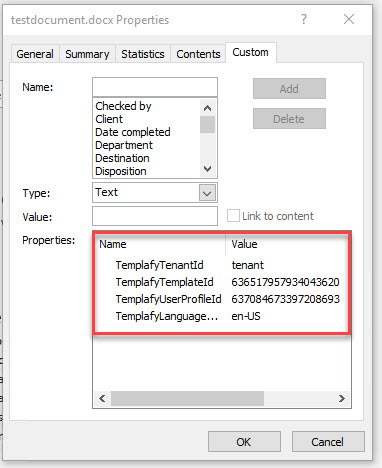Go to the Contents tab

click(198, 54)
